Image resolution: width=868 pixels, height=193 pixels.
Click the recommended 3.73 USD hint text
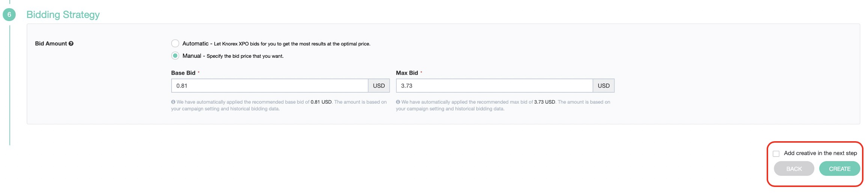coord(544,102)
